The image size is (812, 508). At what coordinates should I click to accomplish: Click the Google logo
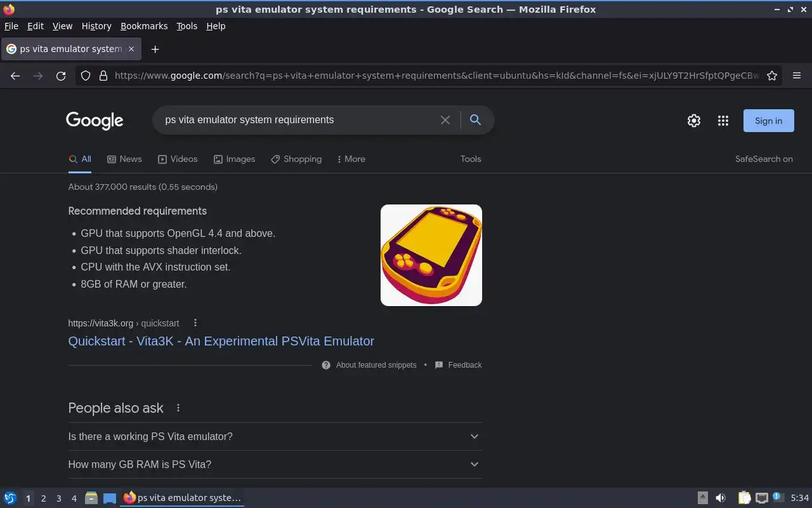pyautogui.click(x=95, y=121)
